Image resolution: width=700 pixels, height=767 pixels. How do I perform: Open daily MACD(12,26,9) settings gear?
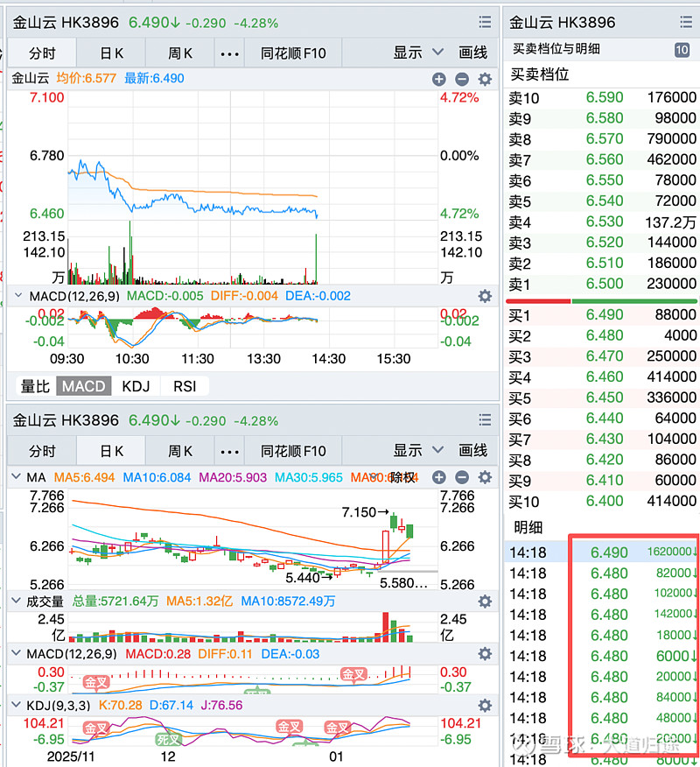485,654
